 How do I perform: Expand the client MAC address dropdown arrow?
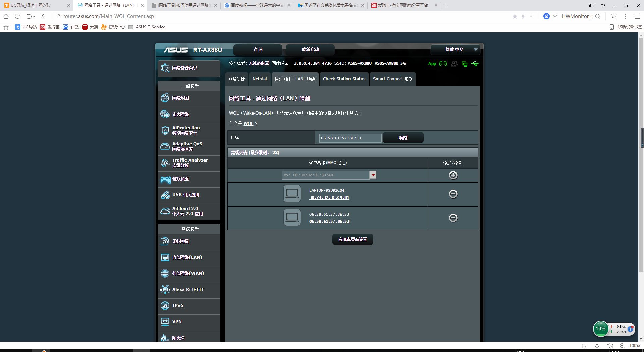373,175
